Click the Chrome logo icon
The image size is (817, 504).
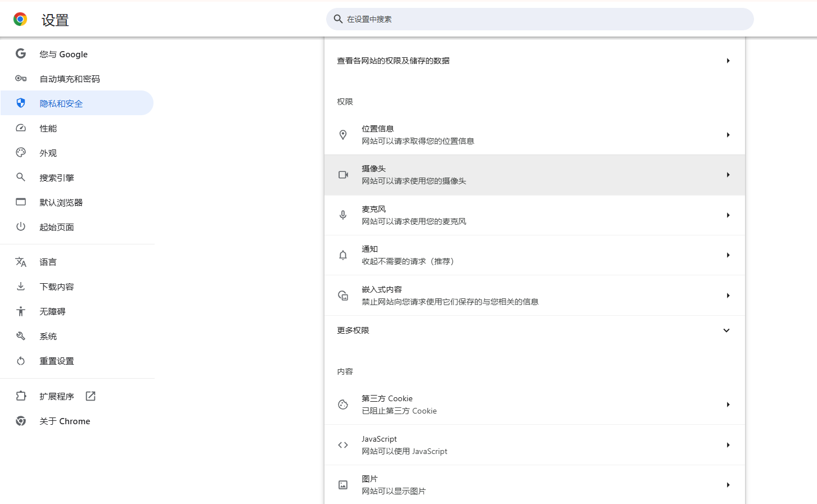pyautogui.click(x=20, y=20)
